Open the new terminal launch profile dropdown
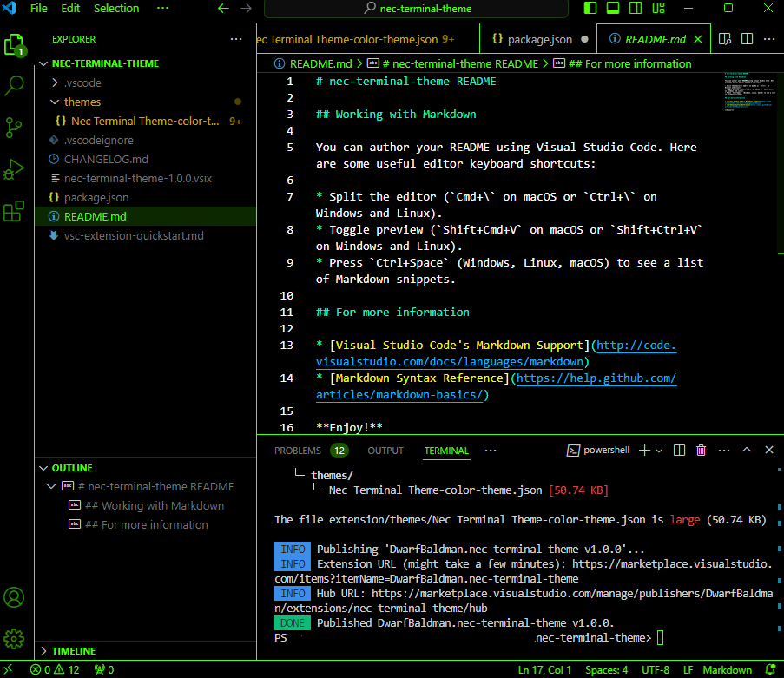784x678 pixels. [x=659, y=451]
